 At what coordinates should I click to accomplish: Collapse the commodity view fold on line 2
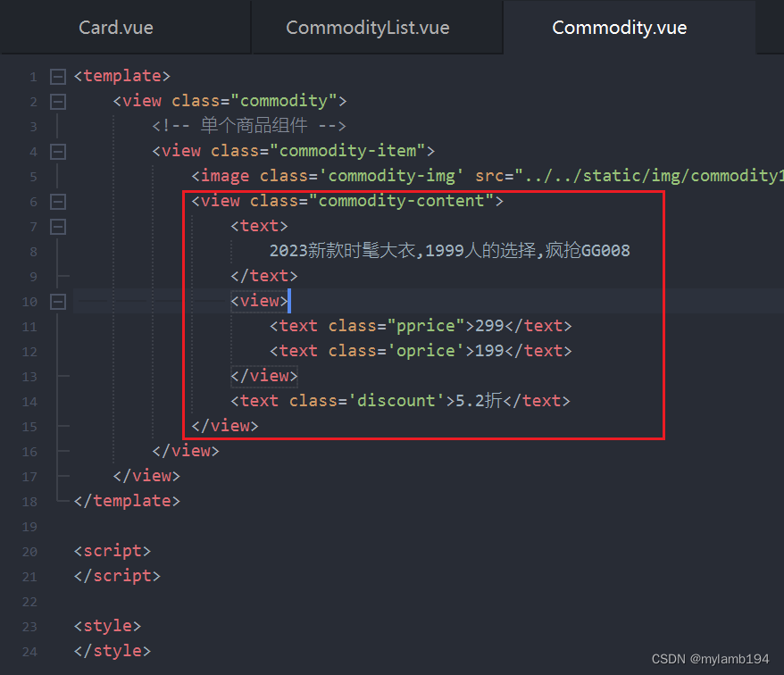tap(58, 102)
